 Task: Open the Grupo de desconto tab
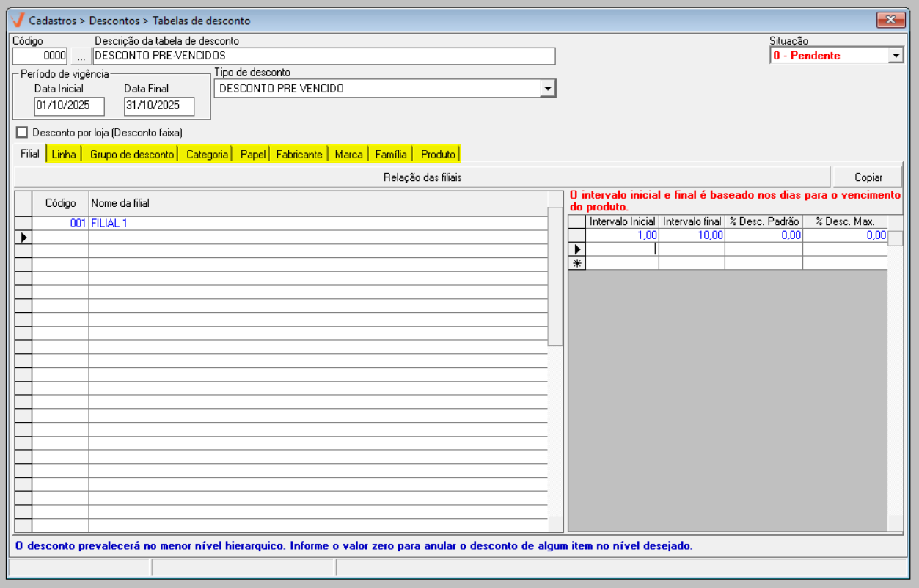tap(132, 155)
